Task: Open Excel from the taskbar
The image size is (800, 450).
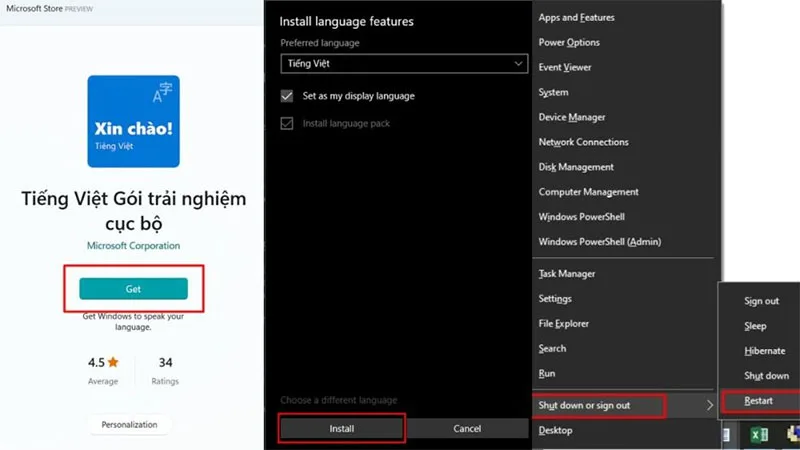Action: tap(759, 435)
